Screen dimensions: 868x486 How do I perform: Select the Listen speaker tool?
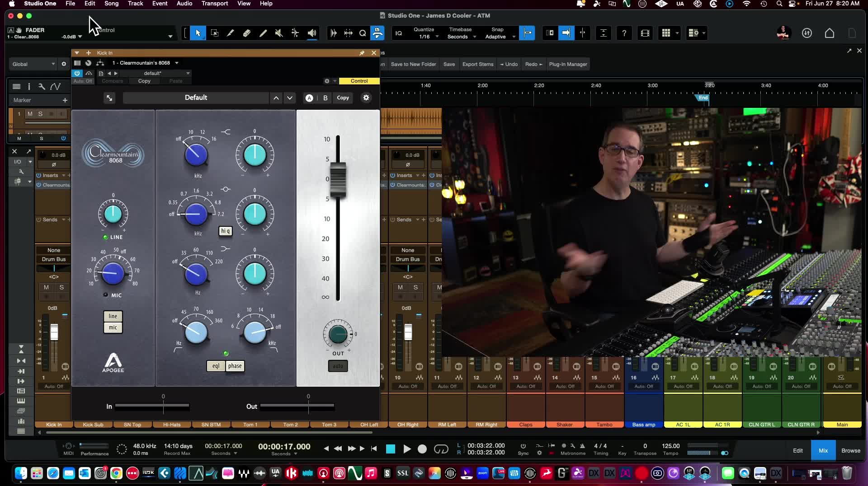coord(312,33)
